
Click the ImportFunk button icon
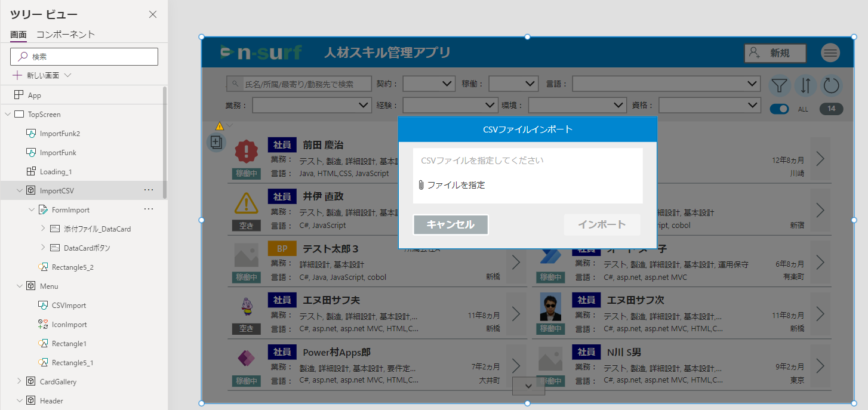coord(32,152)
